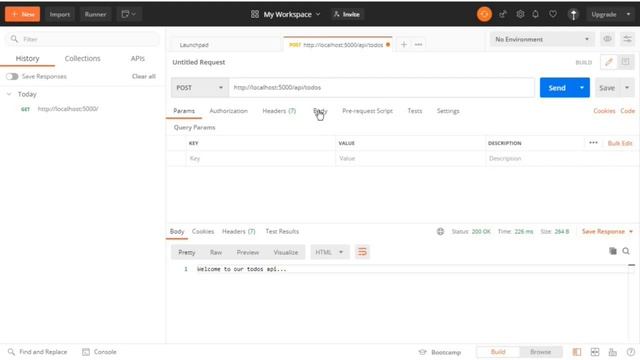Open the response Cookies tab
Image resolution: width=640 pixels, height=360 pixels.
pos(203,231)
